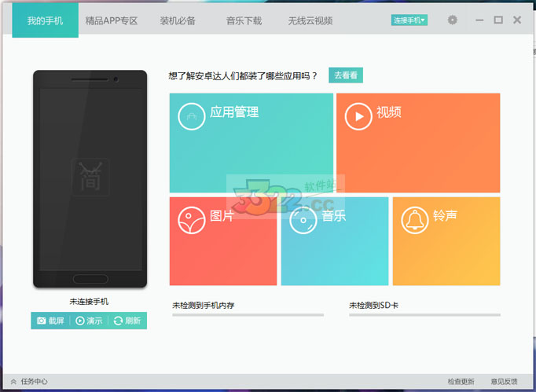Click the phone screen preview
This screenshot has width=536, height=392.
(90, 179)
